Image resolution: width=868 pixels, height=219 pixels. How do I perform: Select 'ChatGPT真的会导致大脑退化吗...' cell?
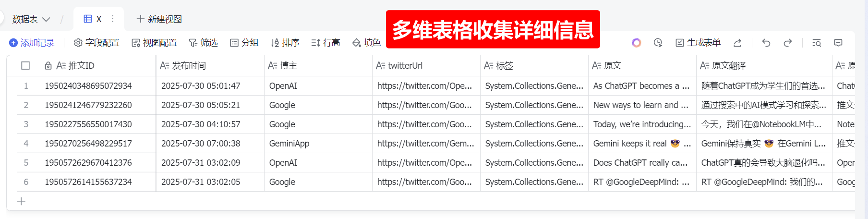[x=764, y=163]
